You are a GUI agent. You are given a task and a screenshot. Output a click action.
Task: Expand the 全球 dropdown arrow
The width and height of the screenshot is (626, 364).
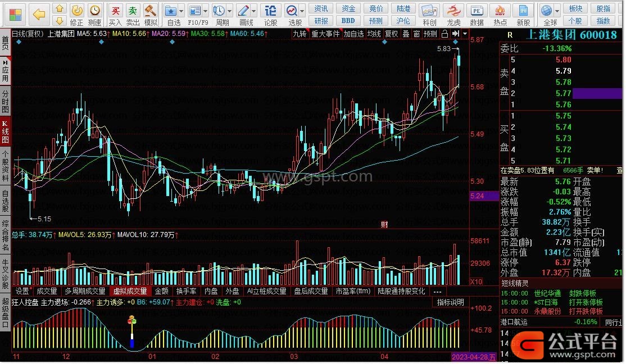(558, 11)
